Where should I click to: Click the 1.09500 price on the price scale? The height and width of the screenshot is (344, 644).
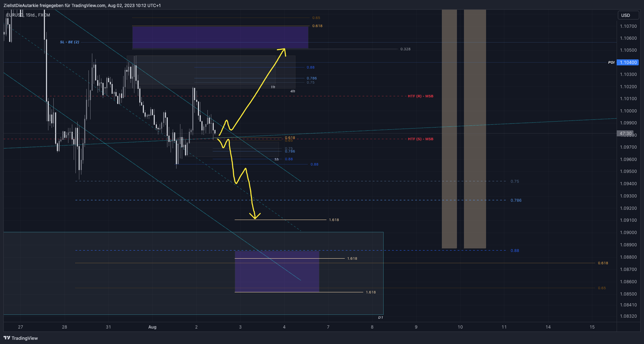click(628, 171)
